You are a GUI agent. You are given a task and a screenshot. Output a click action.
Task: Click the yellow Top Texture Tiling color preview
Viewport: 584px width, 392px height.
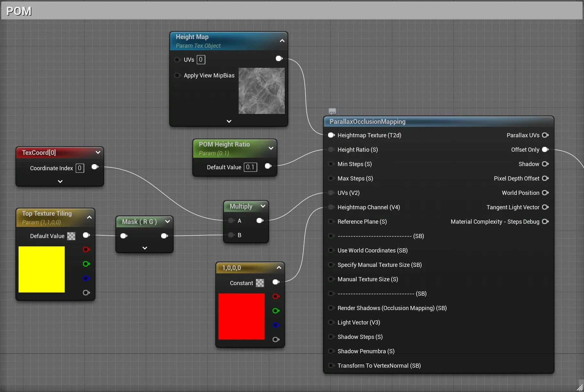tap(42, 269)
